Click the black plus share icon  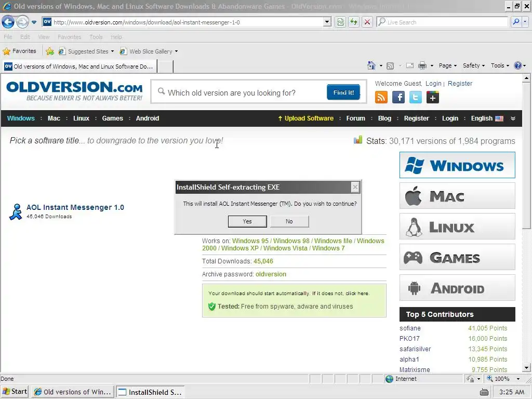point(433,97)
